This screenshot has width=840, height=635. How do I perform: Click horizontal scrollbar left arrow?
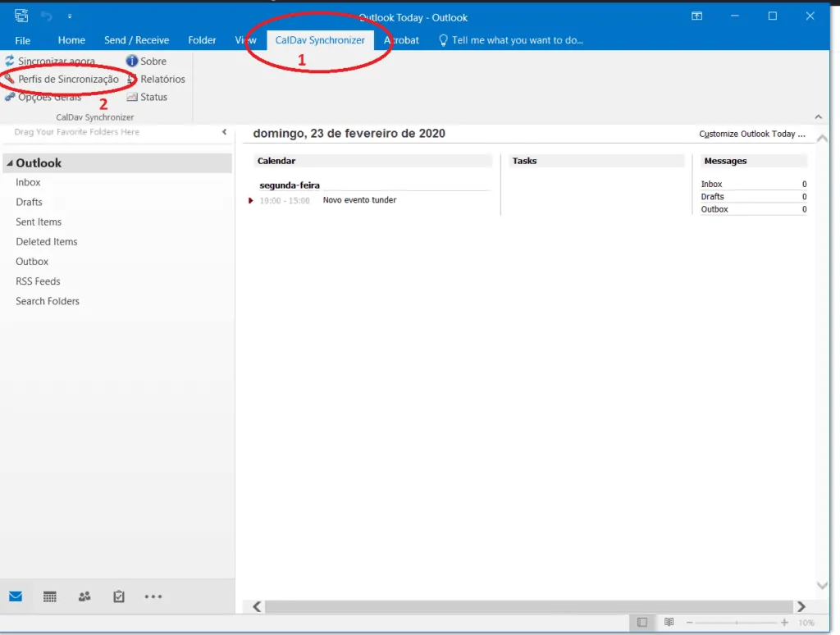pos(257,606)
